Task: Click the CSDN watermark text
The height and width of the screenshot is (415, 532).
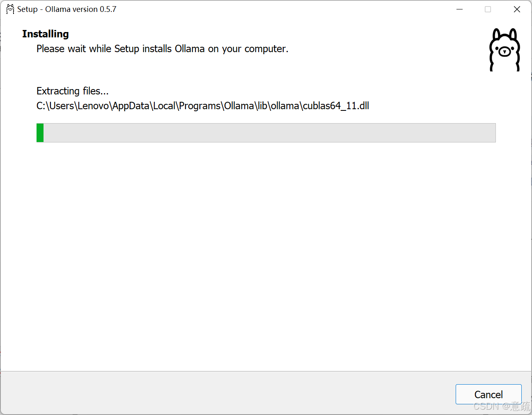Action: point(501,406)
